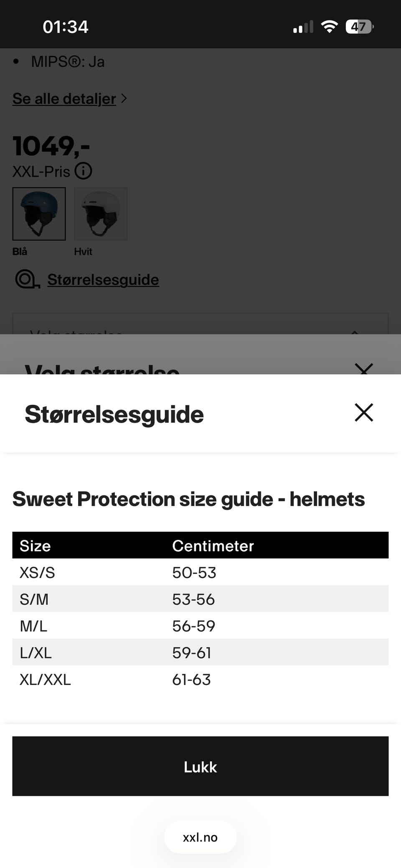Open the Størrelsesguide link
This screenshot has width=401, height=868.
[x=103, y=279]
